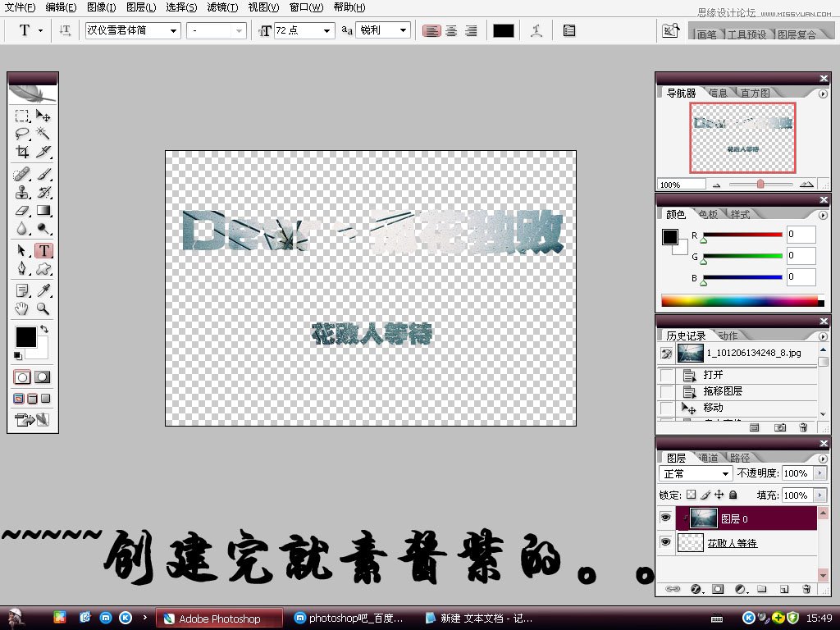
Task: Select the Horizontal Type tool
Action: click(45, 249)
